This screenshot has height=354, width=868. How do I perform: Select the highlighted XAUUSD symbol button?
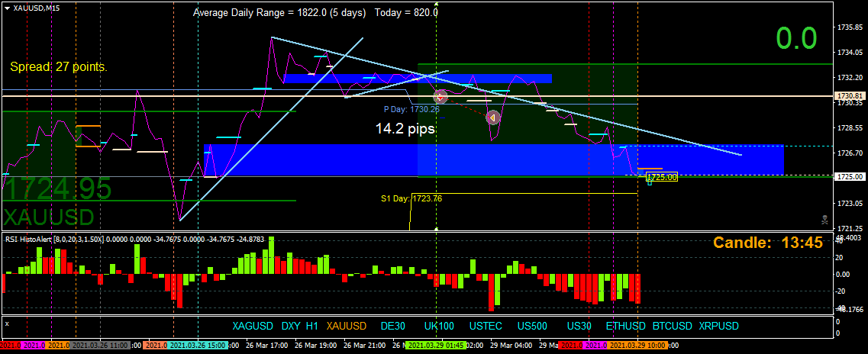(x=347, y=326)
